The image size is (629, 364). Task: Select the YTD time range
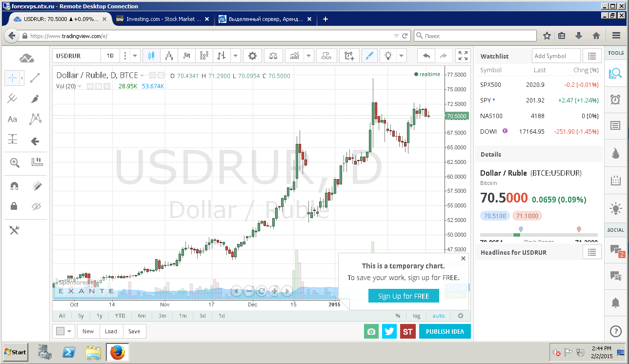tap(120, 316)
